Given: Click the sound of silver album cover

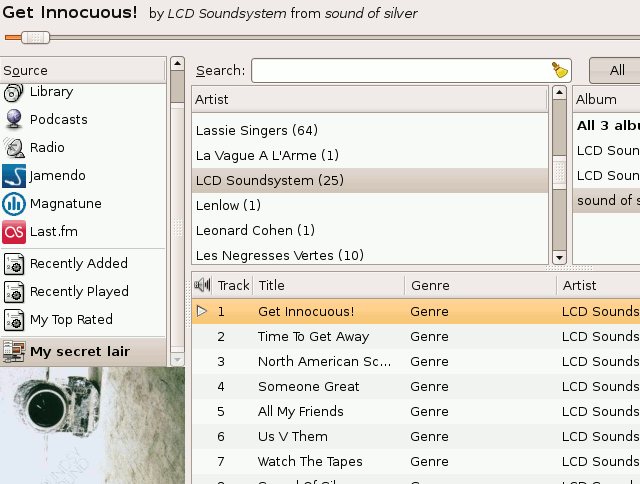Looking at the screenshot, I should pos(92,425).
